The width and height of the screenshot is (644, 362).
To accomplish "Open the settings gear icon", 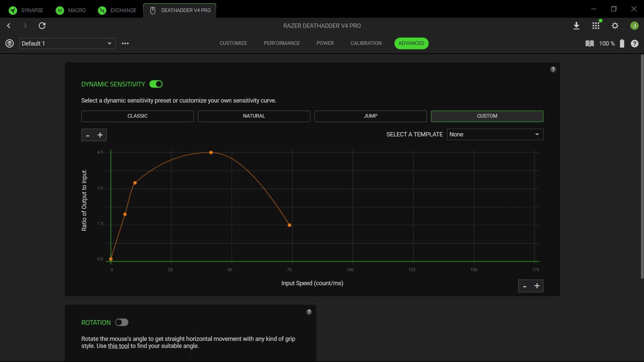I will point(615,26).
